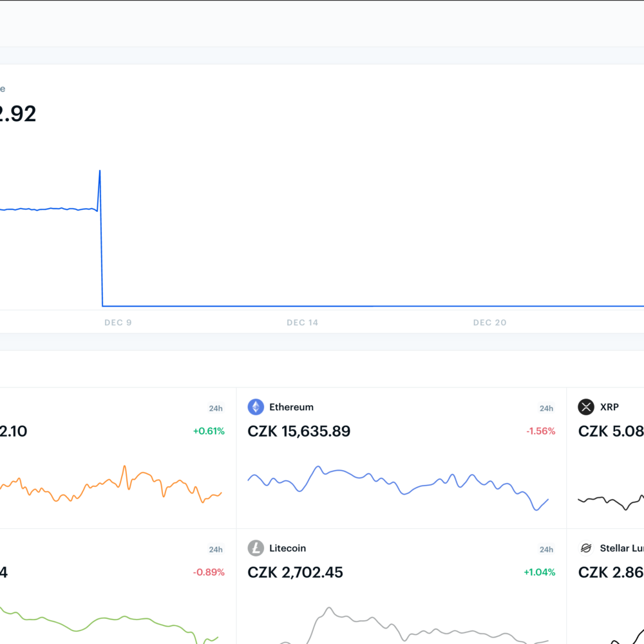Image resolution: width=644 pixels, height=644 pixels.
Task: Click the Litecoin +1.04% change value
Action: [x=539, y=573]
